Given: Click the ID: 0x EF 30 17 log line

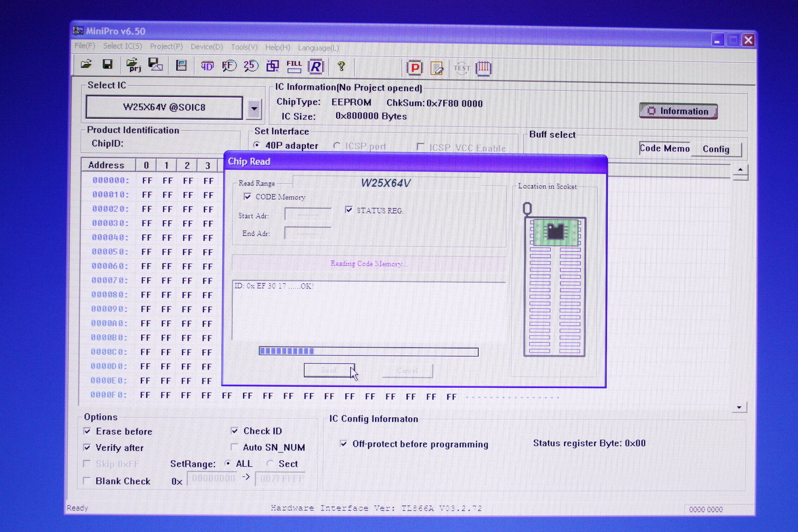Looking at the screenshot, I should [274, 286].
